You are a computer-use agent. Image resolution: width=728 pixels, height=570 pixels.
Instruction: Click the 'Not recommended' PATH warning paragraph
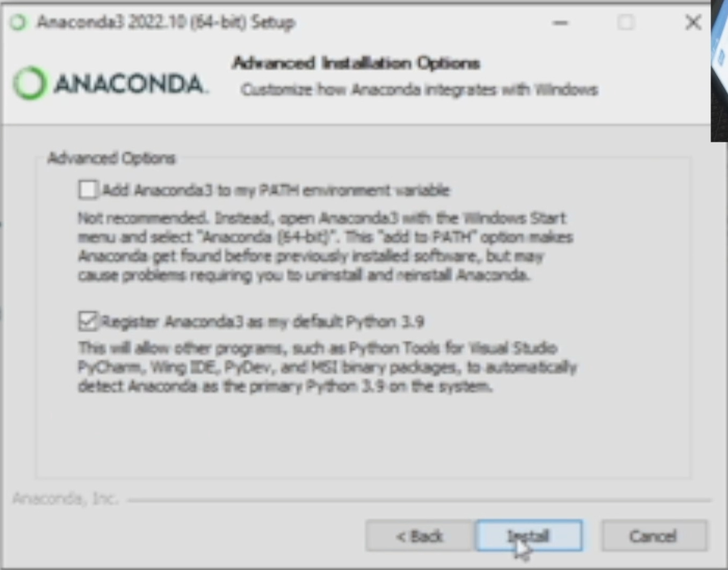click(326, 247)
